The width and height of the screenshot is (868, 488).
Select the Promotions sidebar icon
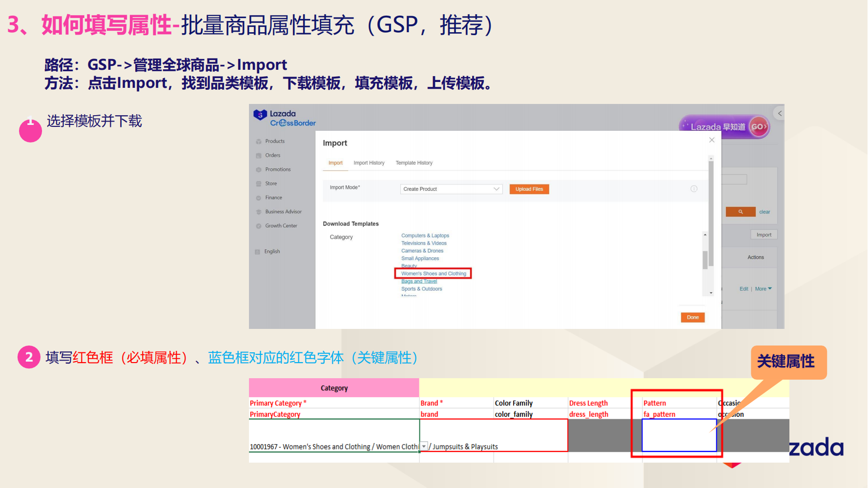coord(259,169)
